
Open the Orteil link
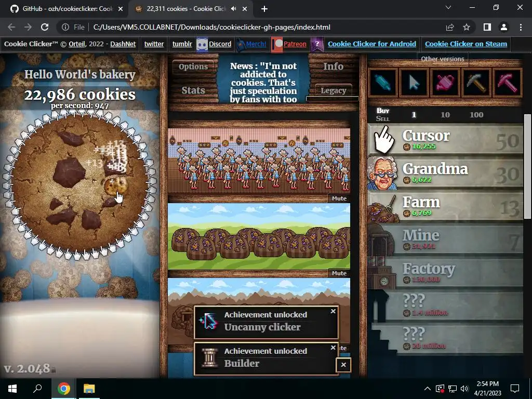pos(77,44)
